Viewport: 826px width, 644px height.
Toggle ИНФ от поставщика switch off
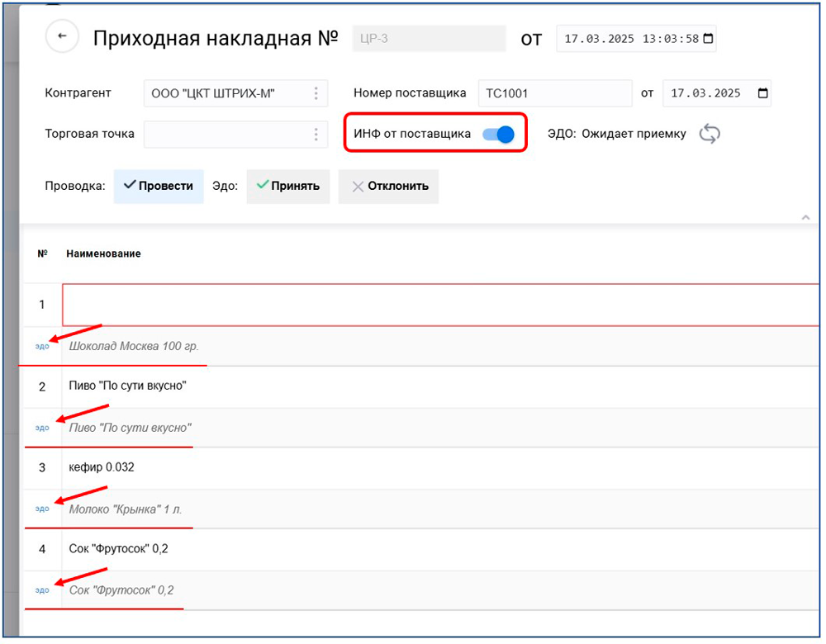pos(499,135)
